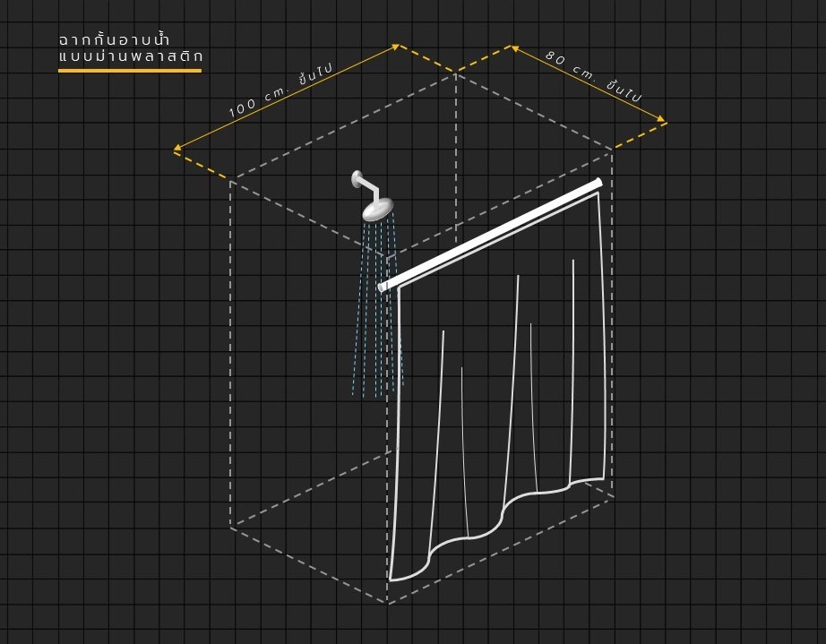Click the "80 cm. ขึ้นไป" dimension label

(593, 76)
